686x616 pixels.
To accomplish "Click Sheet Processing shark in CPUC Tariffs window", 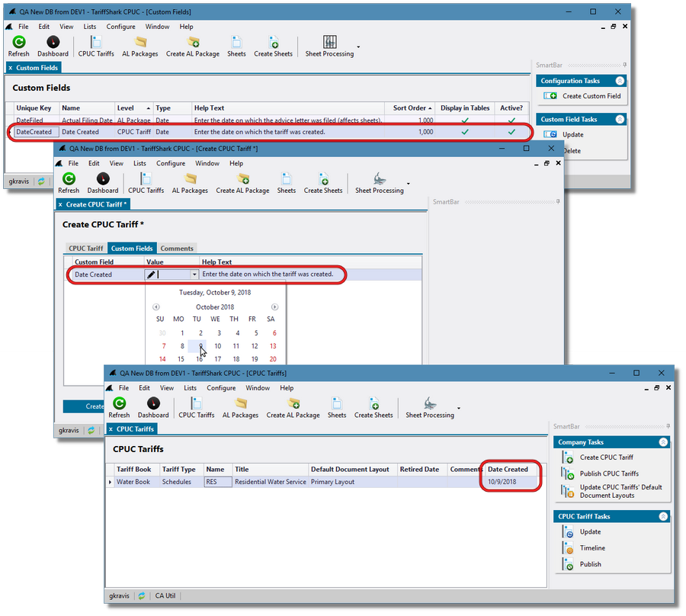I will [x=430, y=403].
